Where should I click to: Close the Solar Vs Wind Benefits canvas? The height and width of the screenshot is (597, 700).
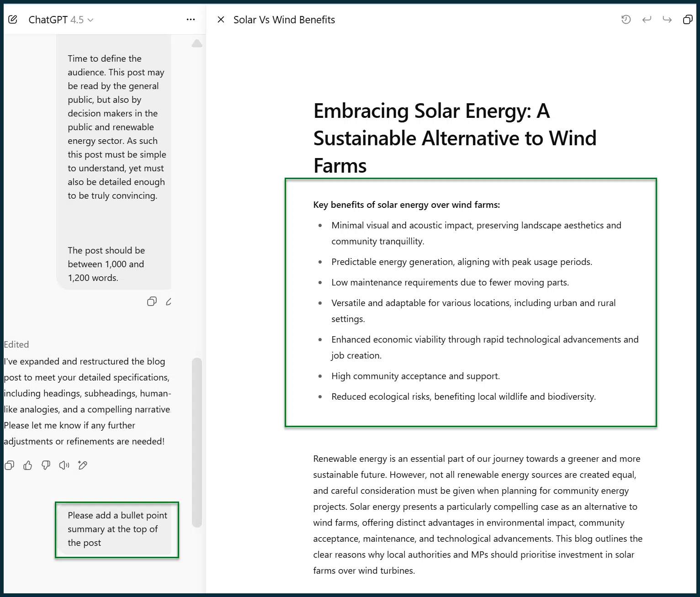(x=221, y=20)
